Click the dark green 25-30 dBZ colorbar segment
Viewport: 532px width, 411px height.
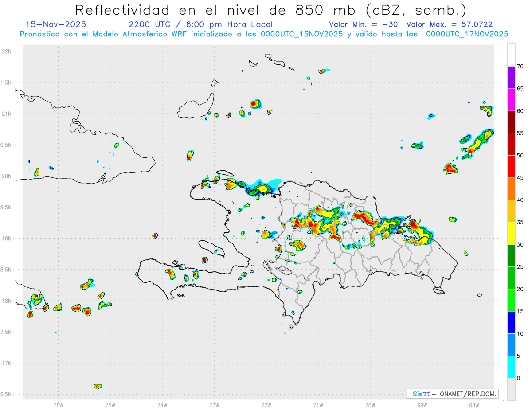tap(511, 256)
